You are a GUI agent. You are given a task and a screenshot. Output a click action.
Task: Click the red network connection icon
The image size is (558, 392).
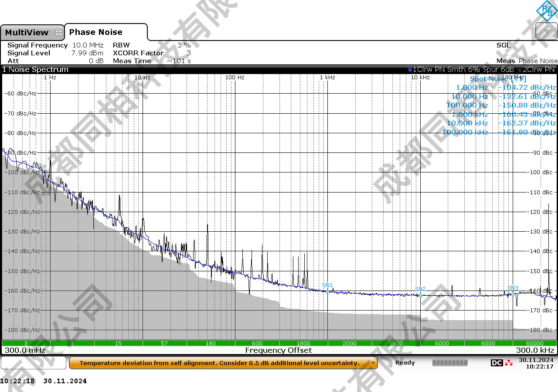509,363
